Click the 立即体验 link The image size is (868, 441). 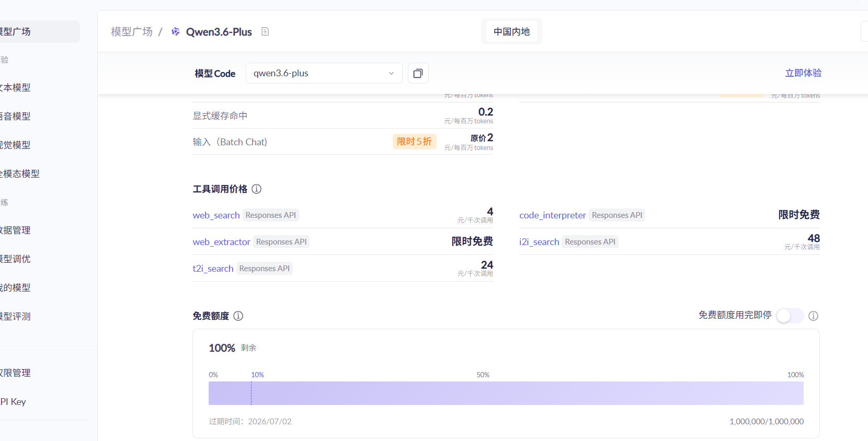pos(803,73)
